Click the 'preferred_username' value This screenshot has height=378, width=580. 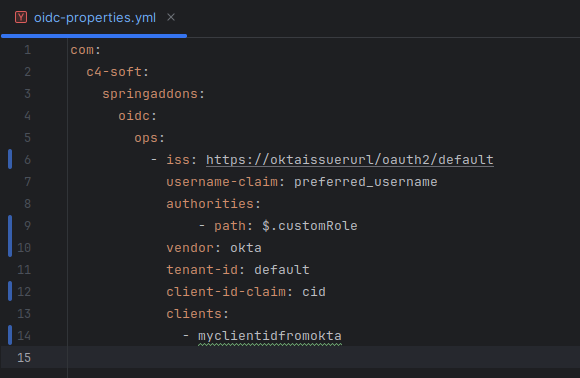click(365, 182)
